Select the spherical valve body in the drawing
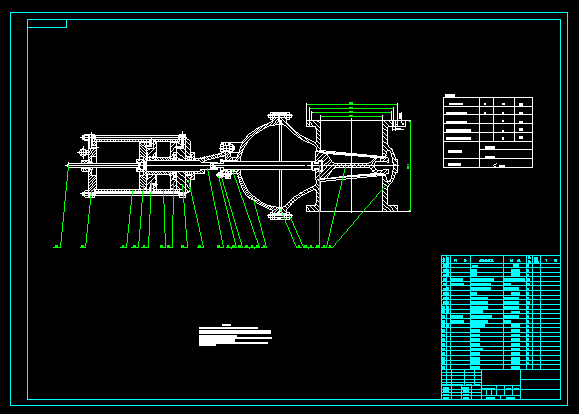The image size is (579, 414). [277, 166]
